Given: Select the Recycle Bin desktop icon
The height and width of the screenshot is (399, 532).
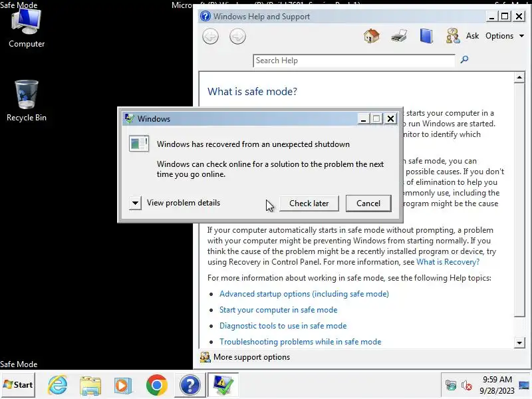Looking at the screenshot, I should click(x=26, y=101).
